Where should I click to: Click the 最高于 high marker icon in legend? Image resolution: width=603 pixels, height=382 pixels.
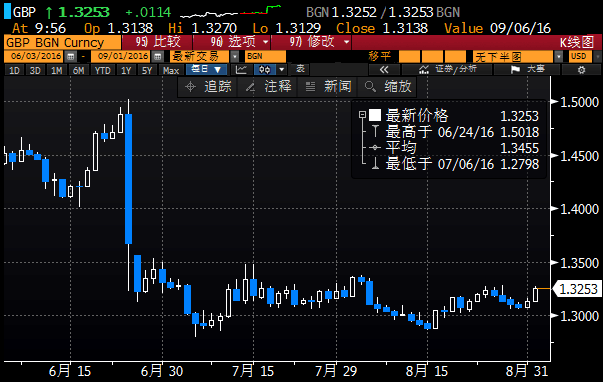[x=375, y=132]
